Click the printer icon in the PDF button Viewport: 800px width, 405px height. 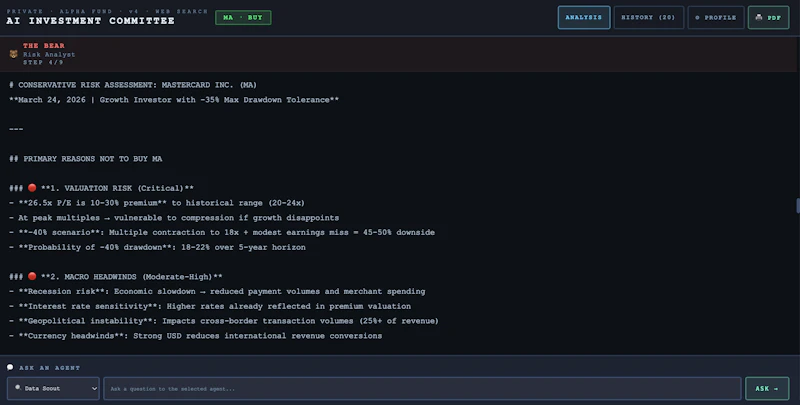759,17
